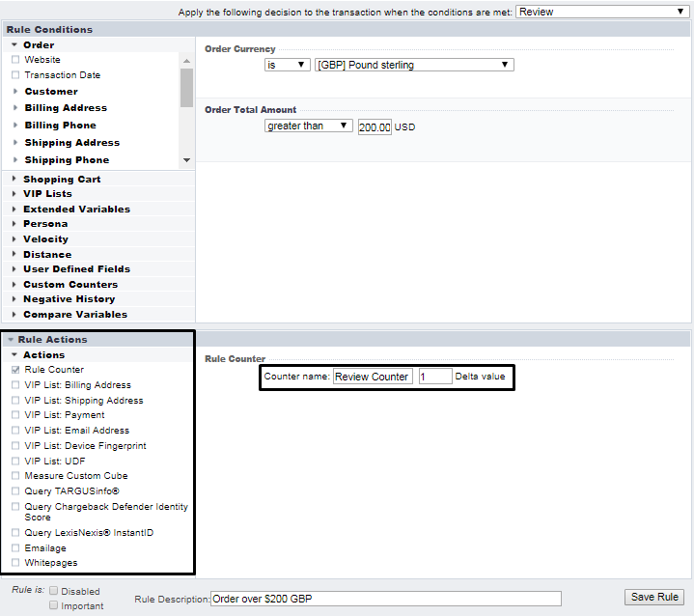Expand Compare Variables section

14,314
